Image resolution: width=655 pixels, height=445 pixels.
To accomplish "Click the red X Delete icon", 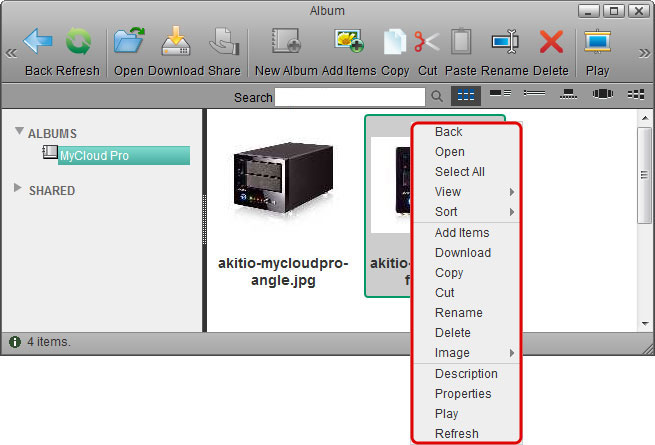I will [x=551, y=43].
